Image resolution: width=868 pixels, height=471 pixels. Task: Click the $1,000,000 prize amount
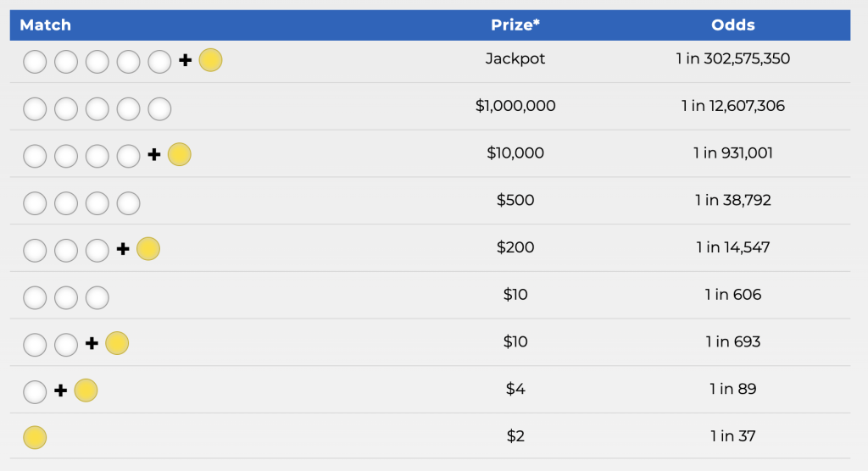(515, 106)
